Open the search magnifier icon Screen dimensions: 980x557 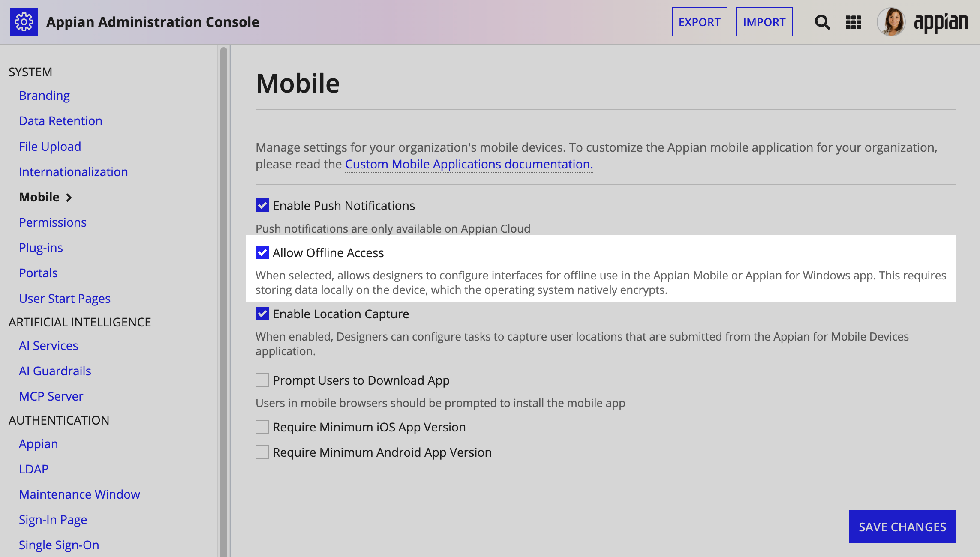822,22
